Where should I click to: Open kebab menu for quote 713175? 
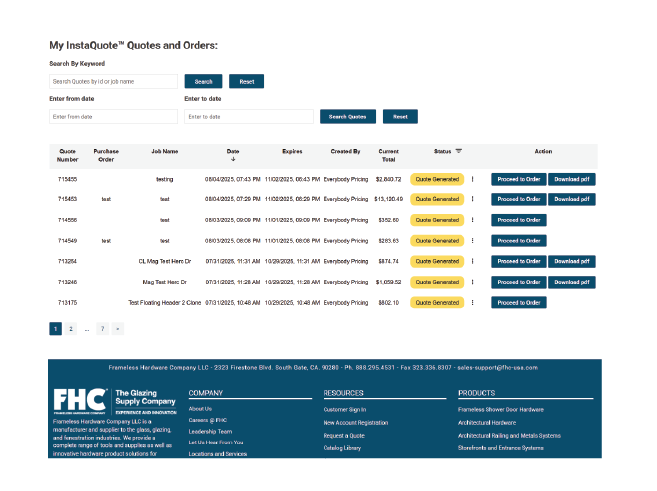click(x=472, y=302)
